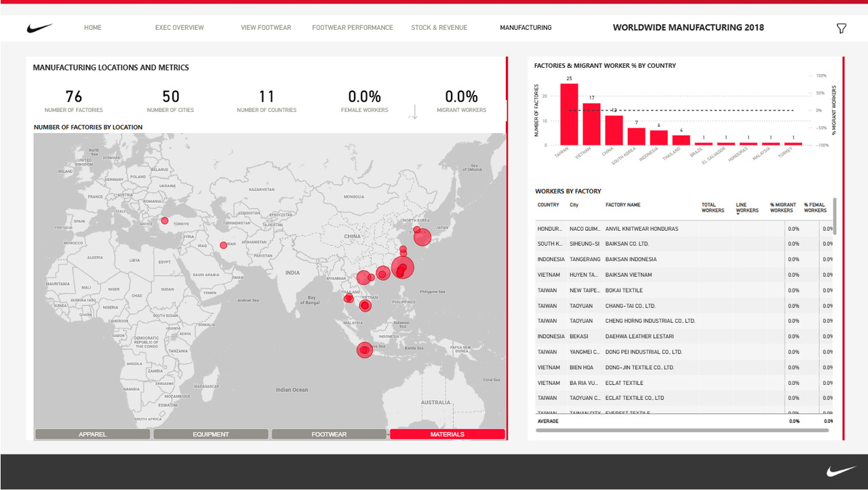Sort table by COUNTRY column header
This screenshot has height=490, width=868.
click(549, 205)
